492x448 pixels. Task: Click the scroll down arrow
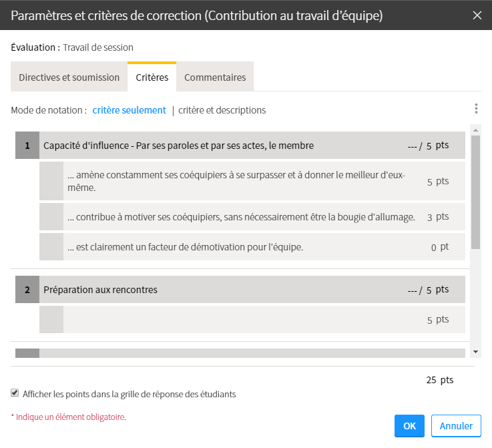point(475,352)
